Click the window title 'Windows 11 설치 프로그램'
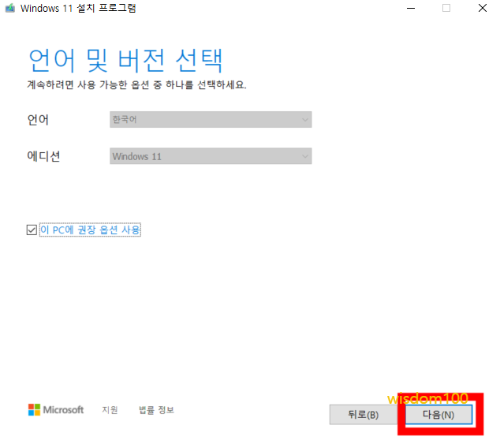Viewport: 500px width, 442px height. pos(78,8)
